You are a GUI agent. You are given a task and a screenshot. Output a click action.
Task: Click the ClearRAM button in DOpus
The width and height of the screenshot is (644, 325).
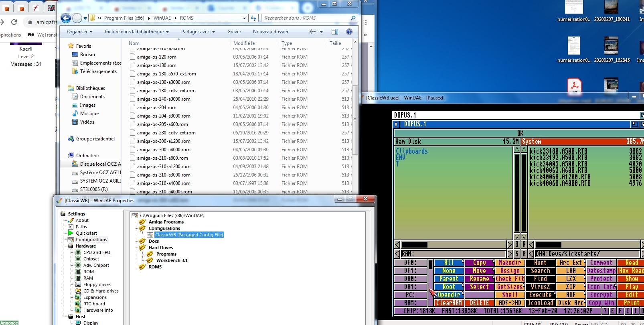(x=449, y=303)
